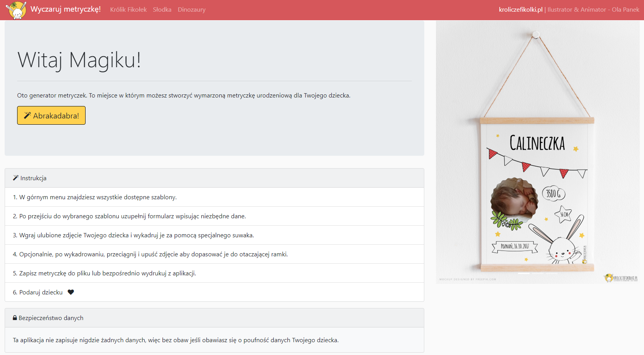This screenshot has width=644, height=355.
Task: Click the kroliczefikolki.pl watermark logo in image
Action: pyautogui.click(x=621, y=278)
